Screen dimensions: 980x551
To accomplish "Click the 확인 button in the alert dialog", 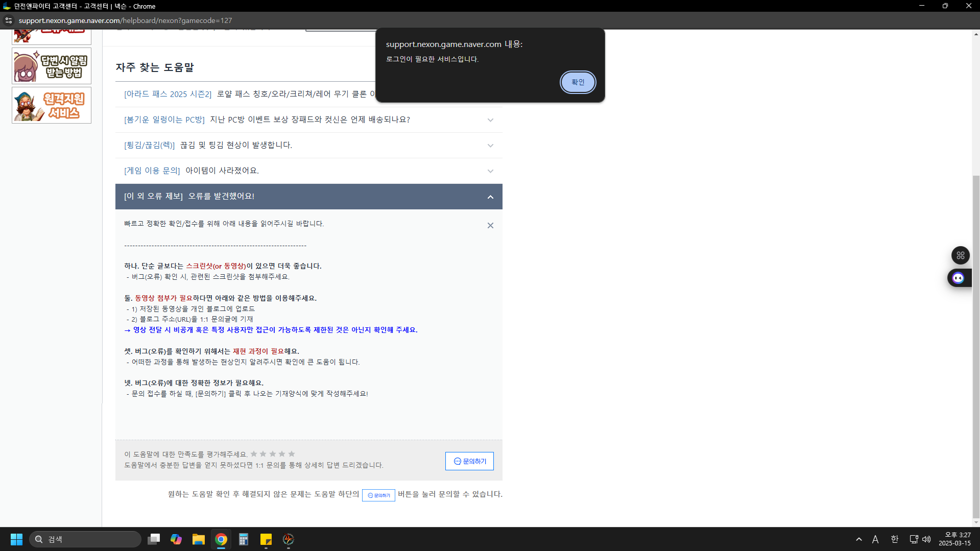I will coord(578,82).
